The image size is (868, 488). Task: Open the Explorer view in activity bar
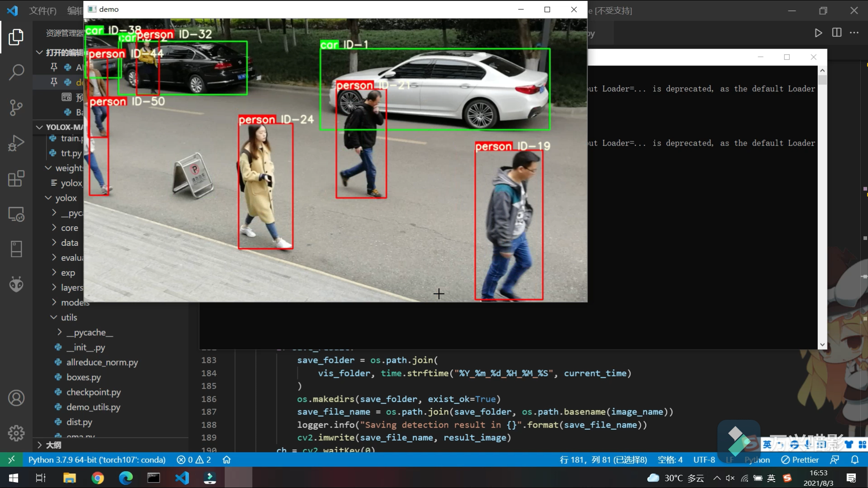pyautogui.click(x=16, y=37)
